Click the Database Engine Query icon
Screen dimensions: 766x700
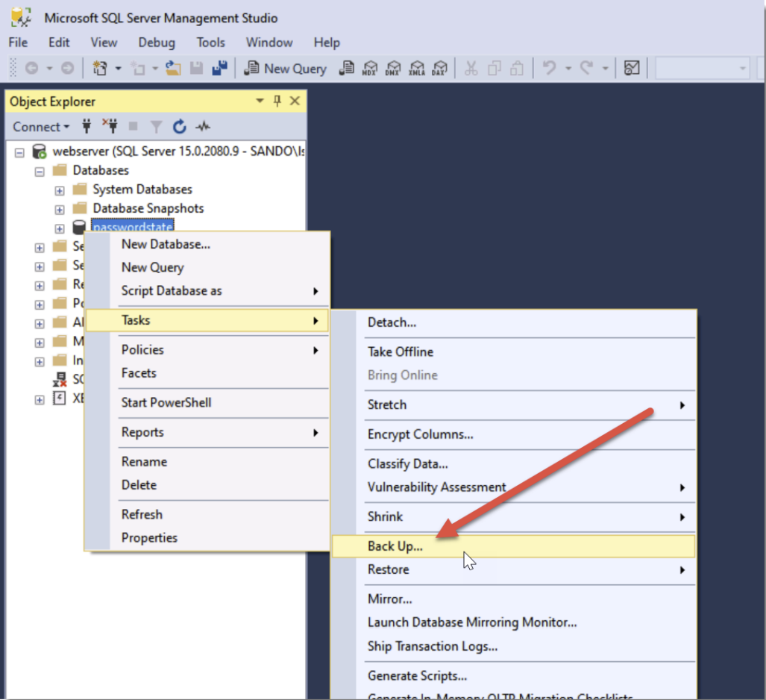point(346,69)
